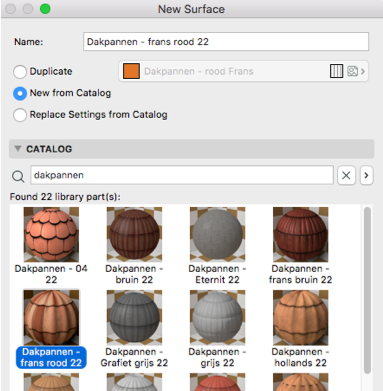Click the orange surface color swatch
The width and height of the screenshot is (383, 391).
click(131, 71)
